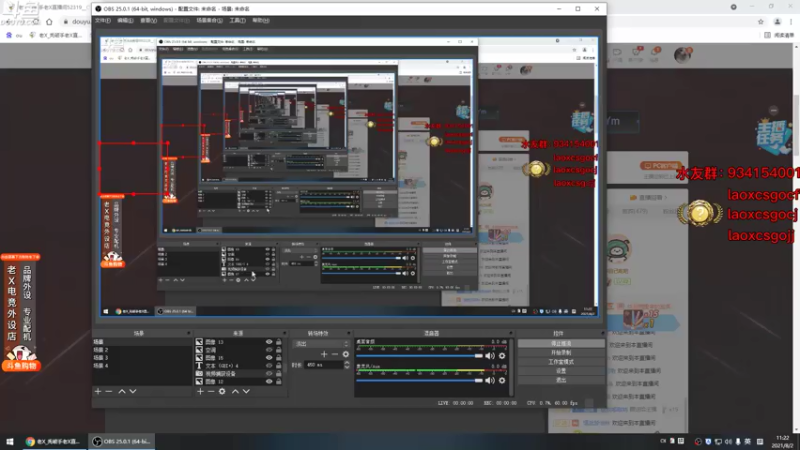
Task: Adjust the desktop audio volume slider
Action: click(419, 356)
